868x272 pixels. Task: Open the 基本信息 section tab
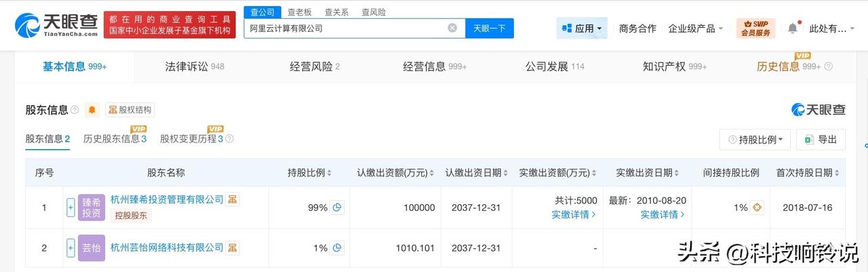coord(75,66)
